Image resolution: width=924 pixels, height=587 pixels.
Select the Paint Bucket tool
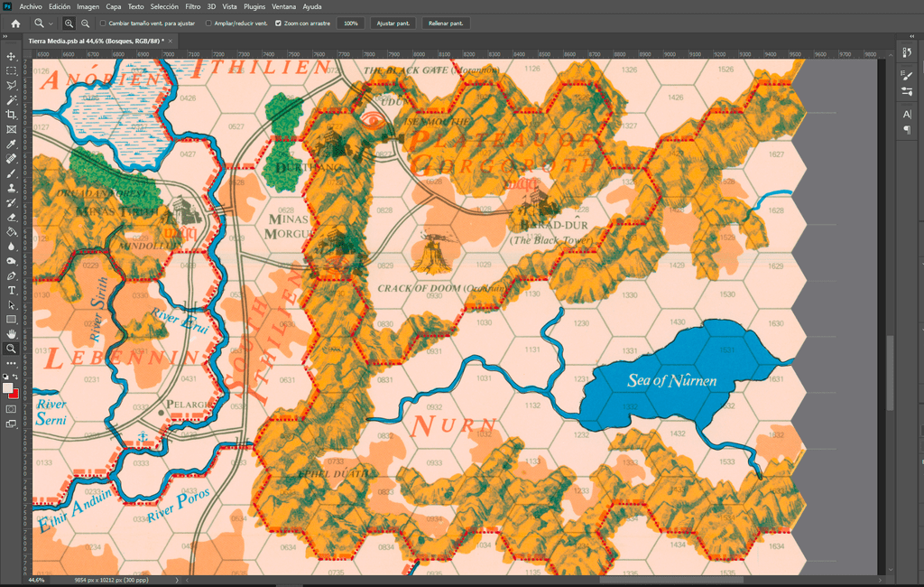[11, 232]
